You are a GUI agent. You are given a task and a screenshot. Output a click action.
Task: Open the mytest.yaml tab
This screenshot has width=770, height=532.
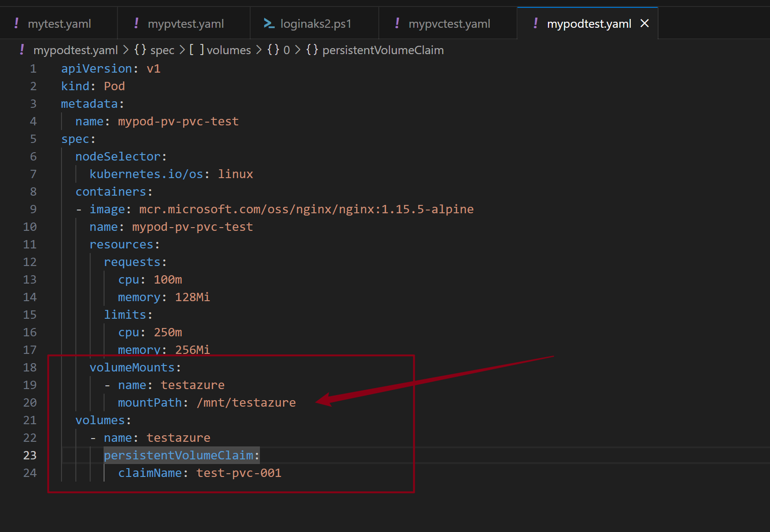coord(59,24)
